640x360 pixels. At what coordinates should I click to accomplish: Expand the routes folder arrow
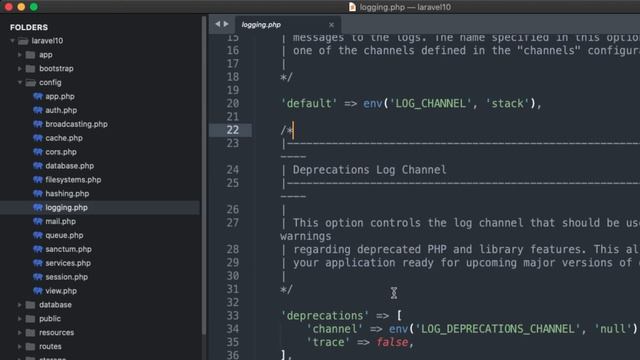[20, 346]
